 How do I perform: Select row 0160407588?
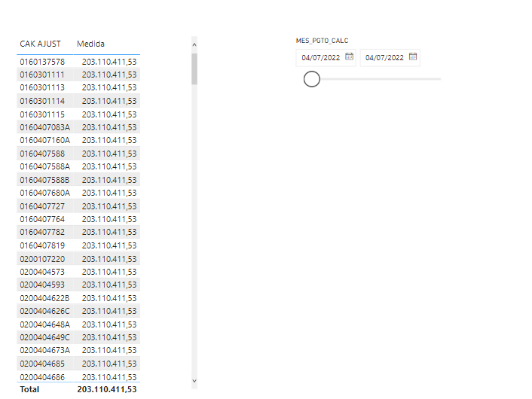[78, 154]
